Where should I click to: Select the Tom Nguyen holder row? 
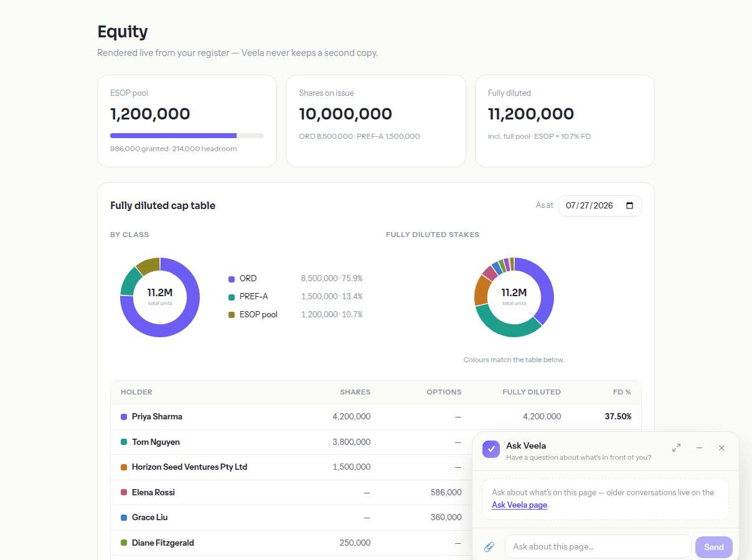pyautogui.click(x=291, y=442)
